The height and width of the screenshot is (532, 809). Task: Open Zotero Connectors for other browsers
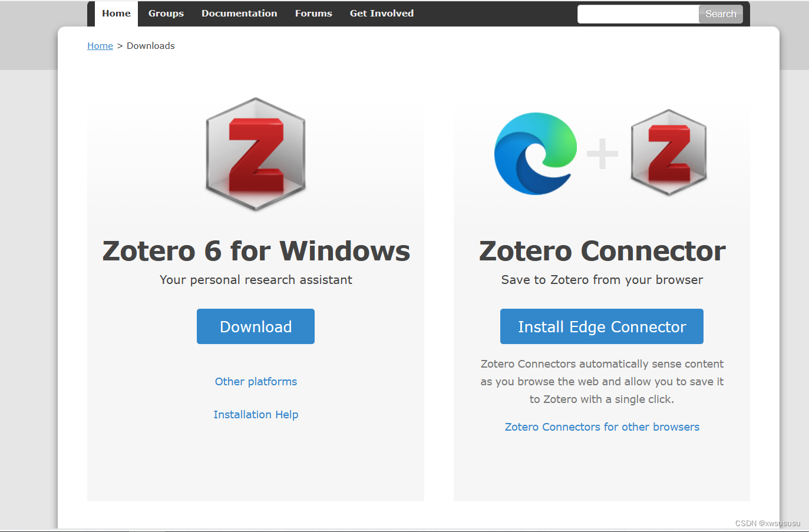(602, 427)
